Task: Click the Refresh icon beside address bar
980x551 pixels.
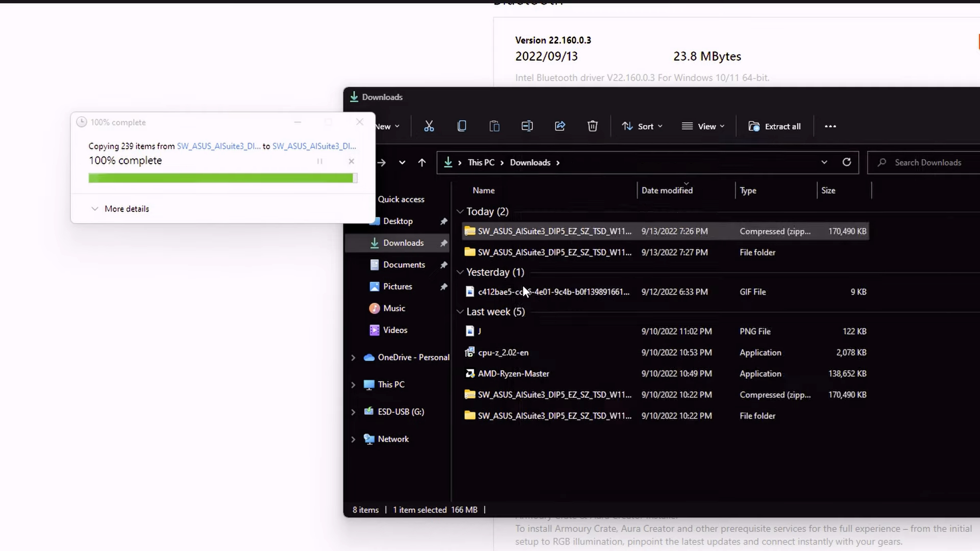Action: (x=846, y=162)
